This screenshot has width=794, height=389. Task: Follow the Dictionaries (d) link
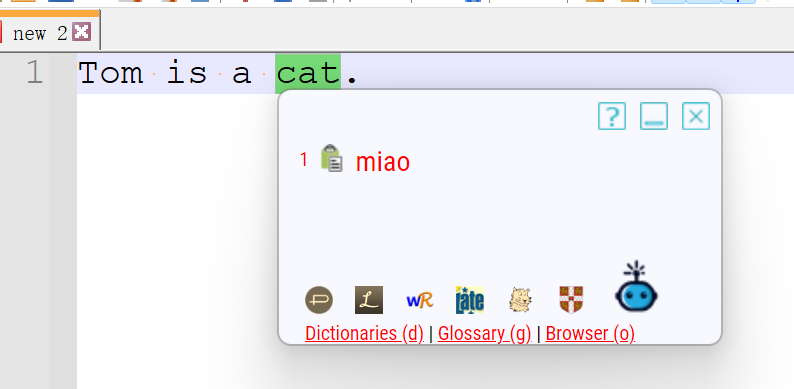(364, 333)
